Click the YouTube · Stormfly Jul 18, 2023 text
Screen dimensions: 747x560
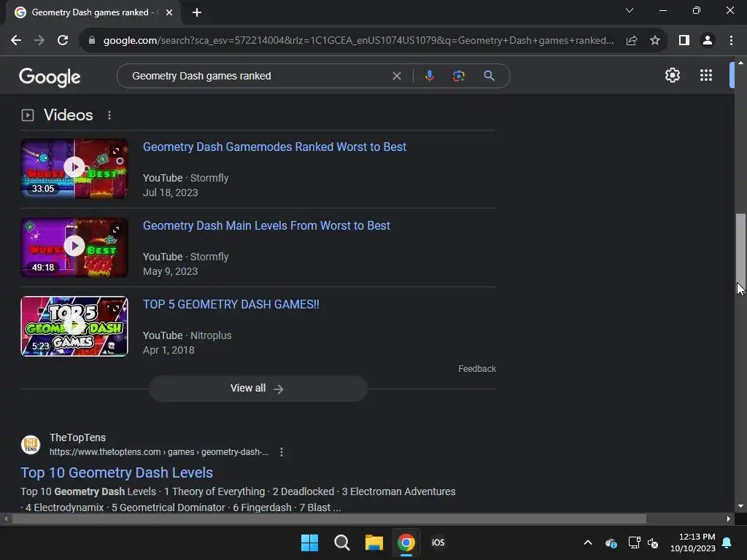(x=186, y=185)
